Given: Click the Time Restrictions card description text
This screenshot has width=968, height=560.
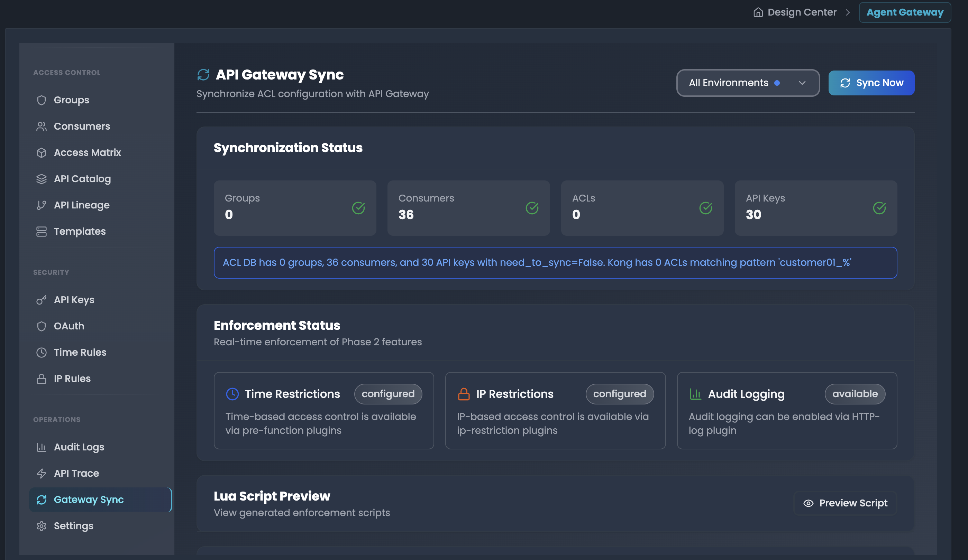Looking at the screenshot, I should [321, 423].
